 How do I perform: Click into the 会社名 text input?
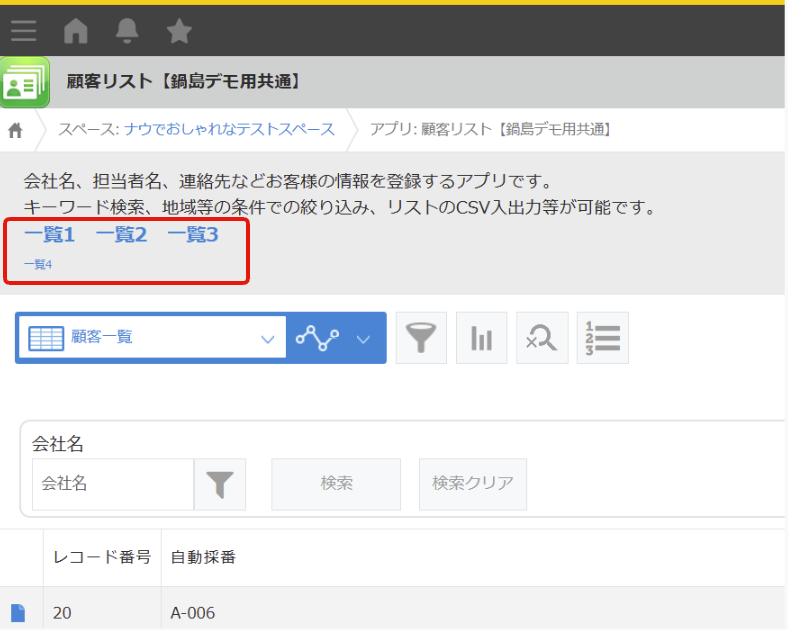[112, 485]
